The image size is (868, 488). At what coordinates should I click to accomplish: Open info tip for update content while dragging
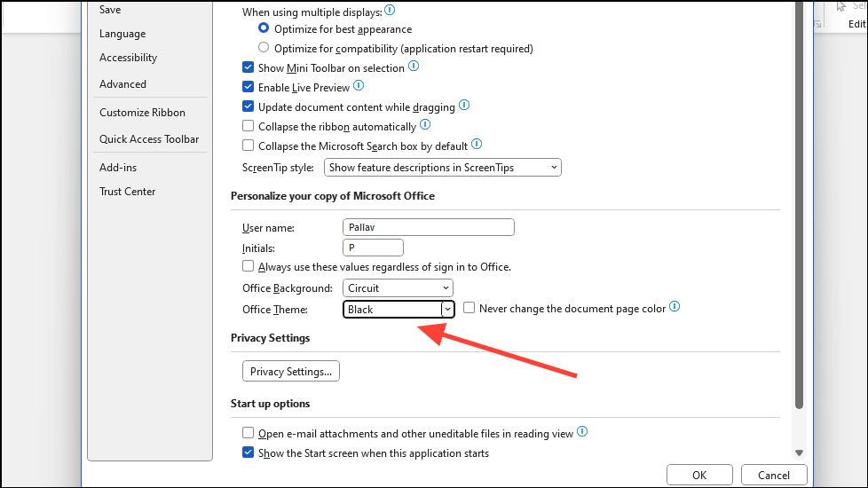[x=464, y=105]
